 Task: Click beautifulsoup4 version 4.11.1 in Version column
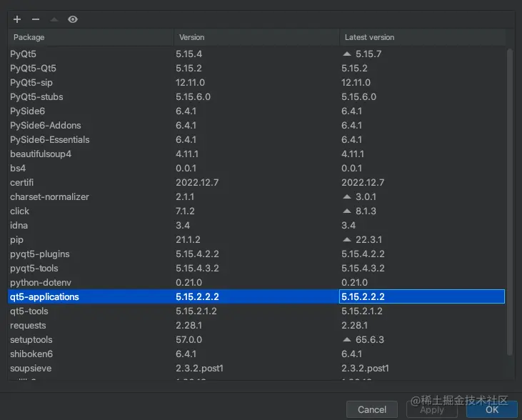(187, 154)
